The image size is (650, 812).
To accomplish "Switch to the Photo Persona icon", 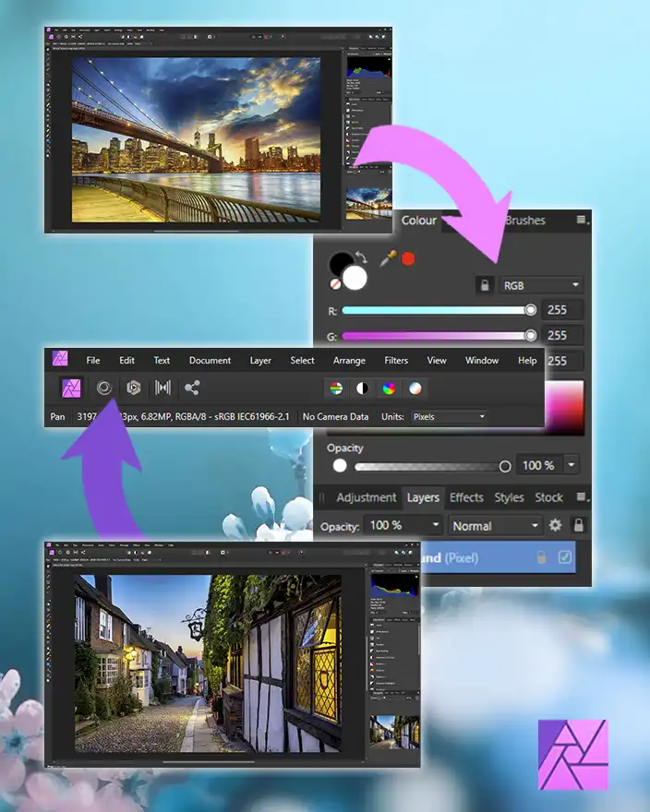I will pos(71,388).
